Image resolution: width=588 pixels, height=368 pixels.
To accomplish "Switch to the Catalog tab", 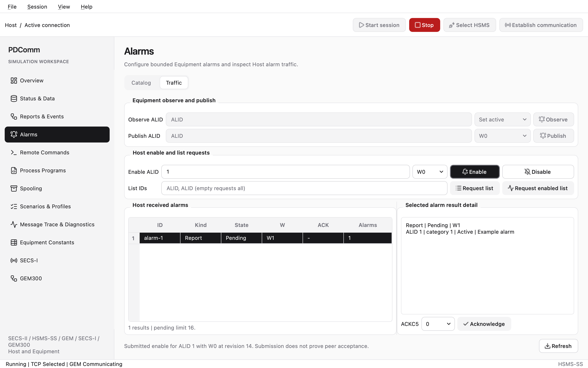I will click(141, 83).
